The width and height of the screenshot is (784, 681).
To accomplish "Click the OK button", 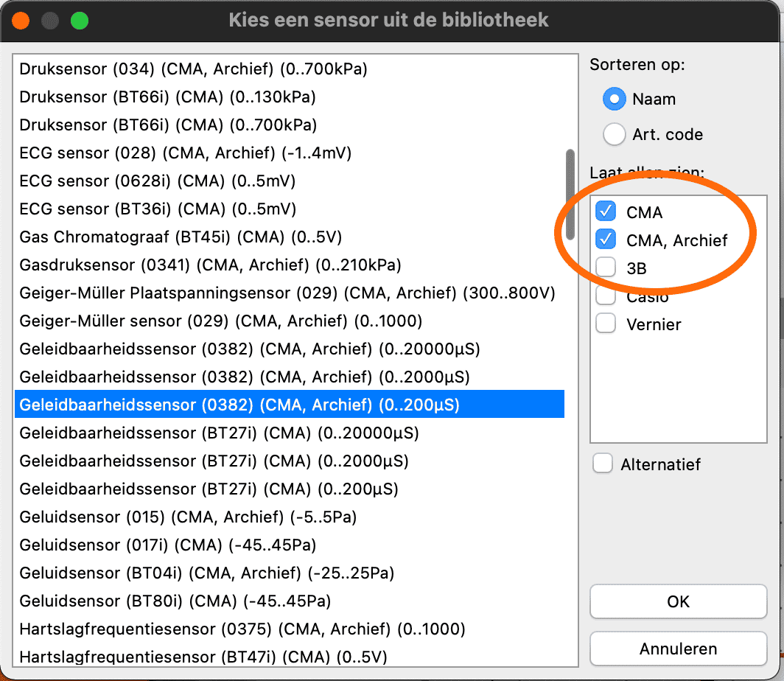I will (x=678, y=601).
